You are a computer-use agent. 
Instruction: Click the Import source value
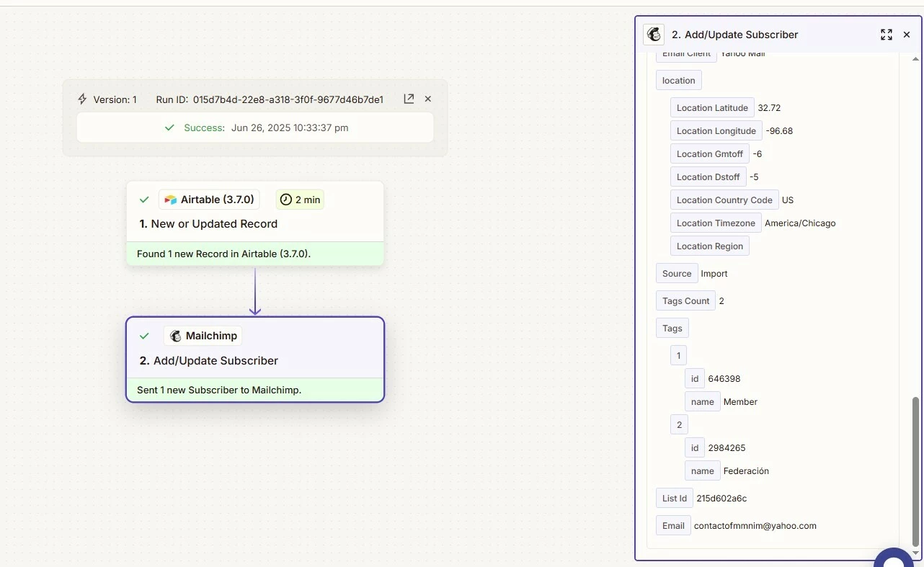[x=714, y=273]
